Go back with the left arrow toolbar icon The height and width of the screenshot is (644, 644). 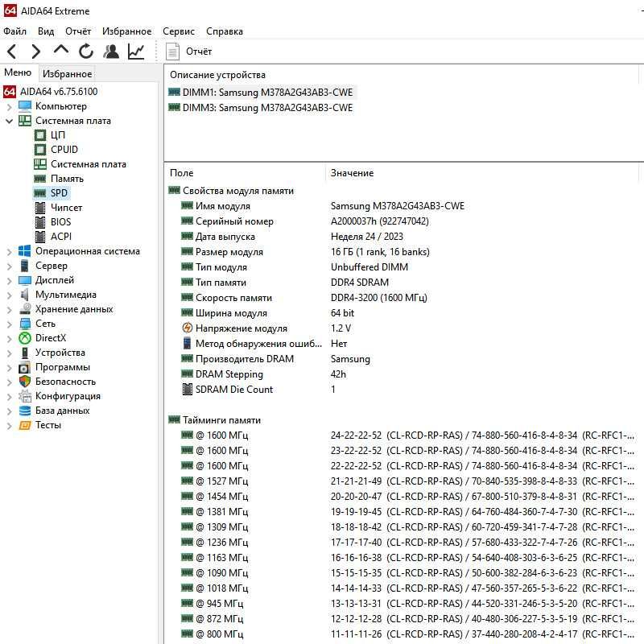12,52
